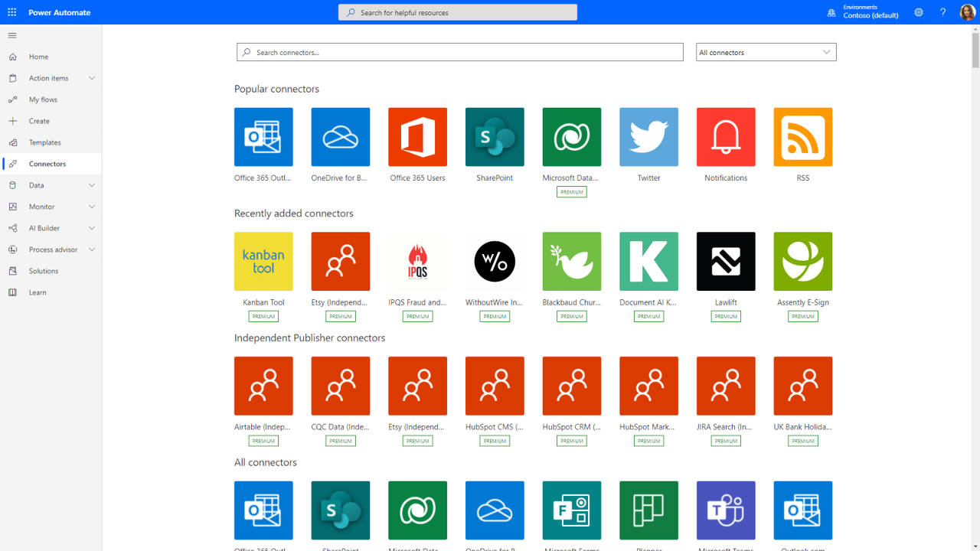Go to My flows page
980x551 pixels.
[x=43, y=99]
